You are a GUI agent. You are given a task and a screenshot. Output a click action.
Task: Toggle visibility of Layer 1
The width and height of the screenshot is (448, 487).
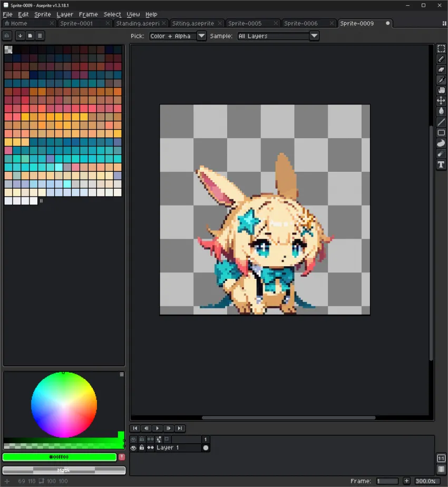pos(133,448)
